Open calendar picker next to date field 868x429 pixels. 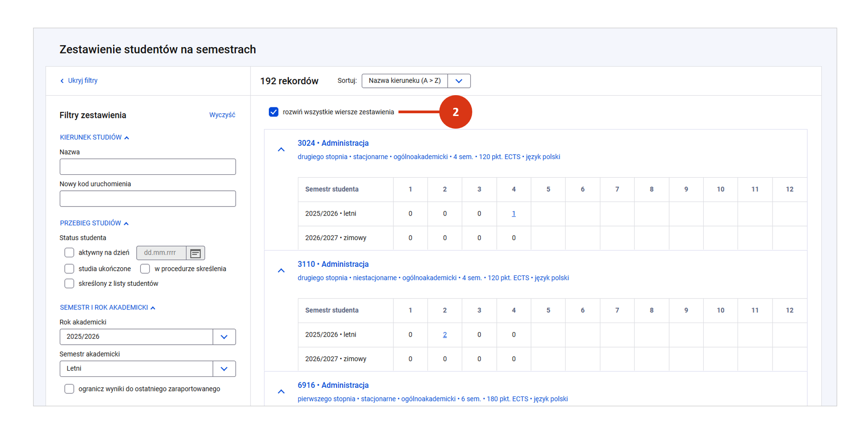pyautogui.click(x=196, y=253)
